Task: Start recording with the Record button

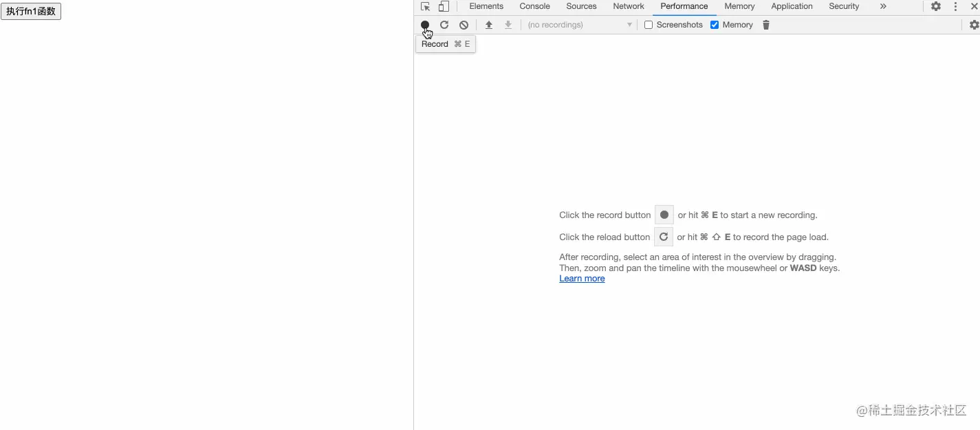Action: point(425,25)
